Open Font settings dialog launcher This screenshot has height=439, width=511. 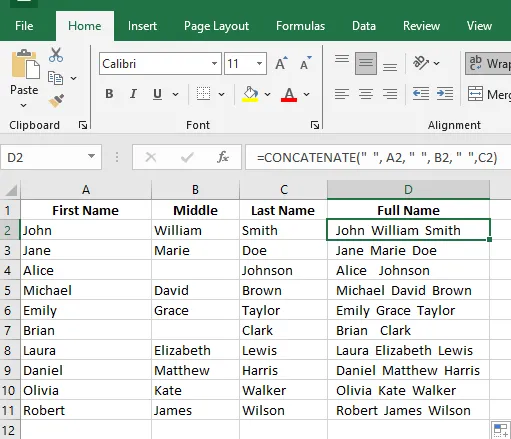pyautogui.click(x=315, y=125)
